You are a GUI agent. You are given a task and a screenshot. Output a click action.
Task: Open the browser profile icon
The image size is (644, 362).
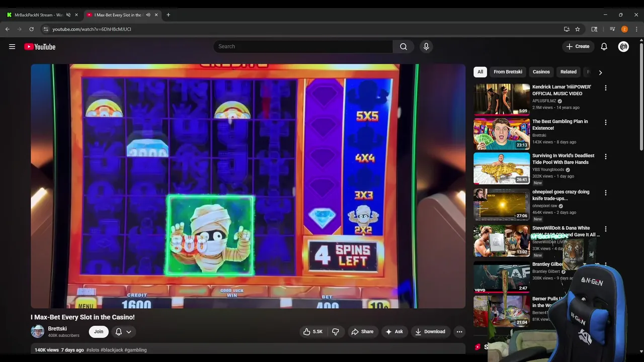pyautogui.click(x=624, y=29)
